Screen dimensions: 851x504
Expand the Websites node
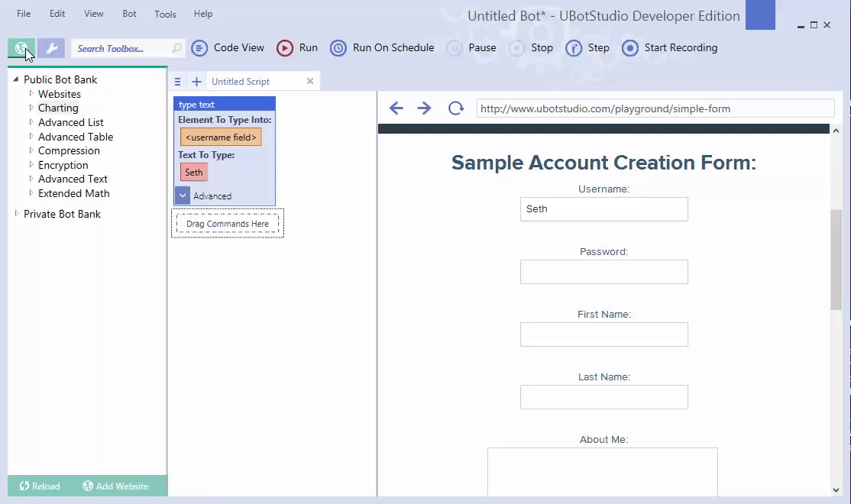(31, 93)
